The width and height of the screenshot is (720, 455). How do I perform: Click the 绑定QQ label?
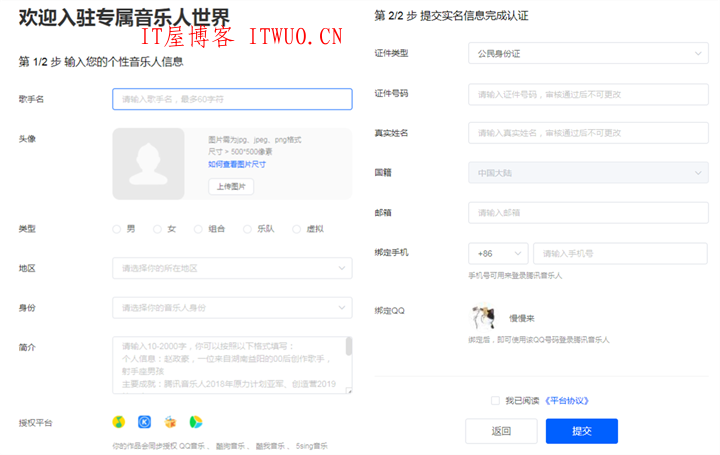tap(390, 311)
